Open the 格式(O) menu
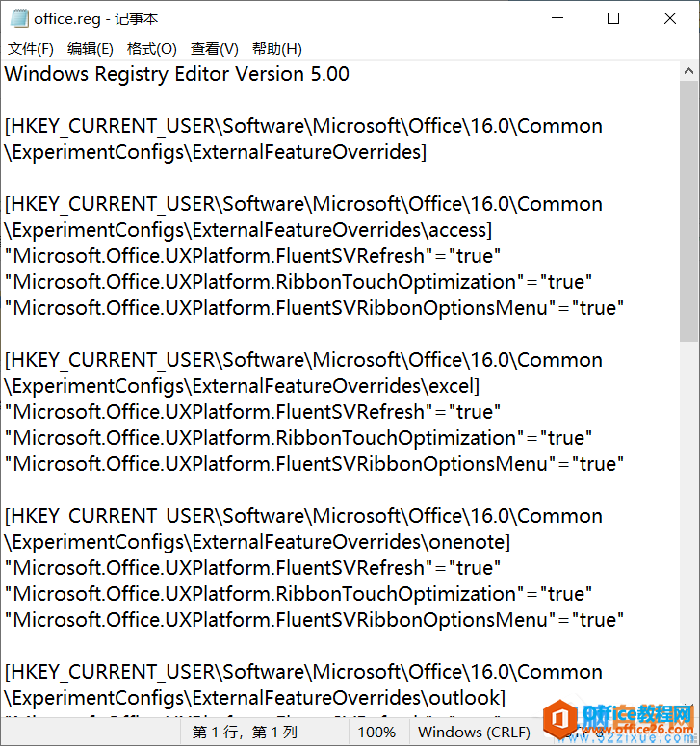 [x=152, y=48]
